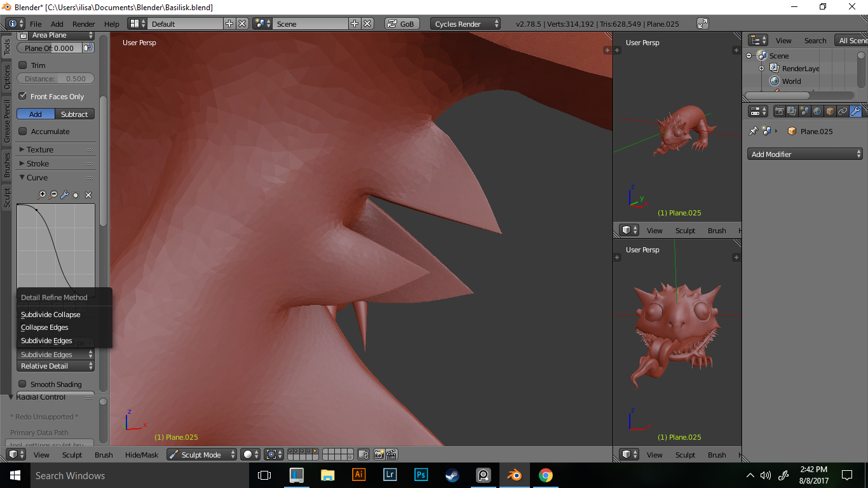Screen dimensions: 868x488
Task: Select the Add brush direction
Action: click(x=36, y=114)
